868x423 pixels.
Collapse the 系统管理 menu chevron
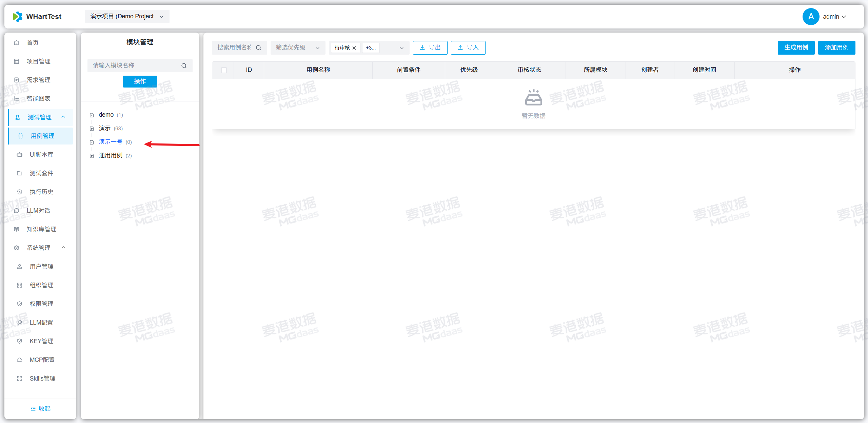coord(63,248)
